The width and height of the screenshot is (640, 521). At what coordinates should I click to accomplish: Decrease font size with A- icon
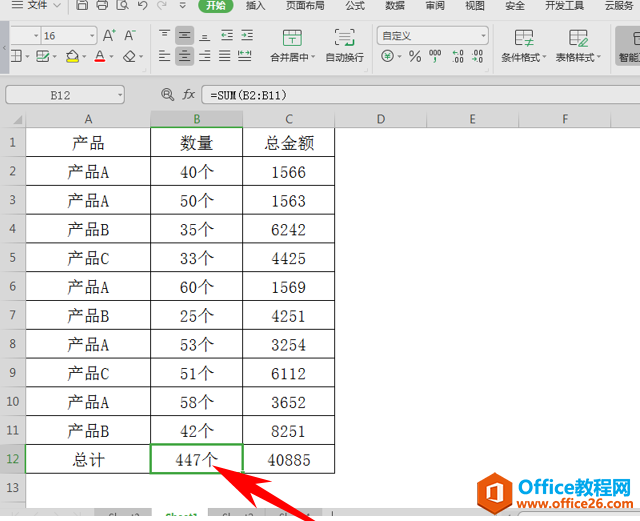tap(130, 36)
